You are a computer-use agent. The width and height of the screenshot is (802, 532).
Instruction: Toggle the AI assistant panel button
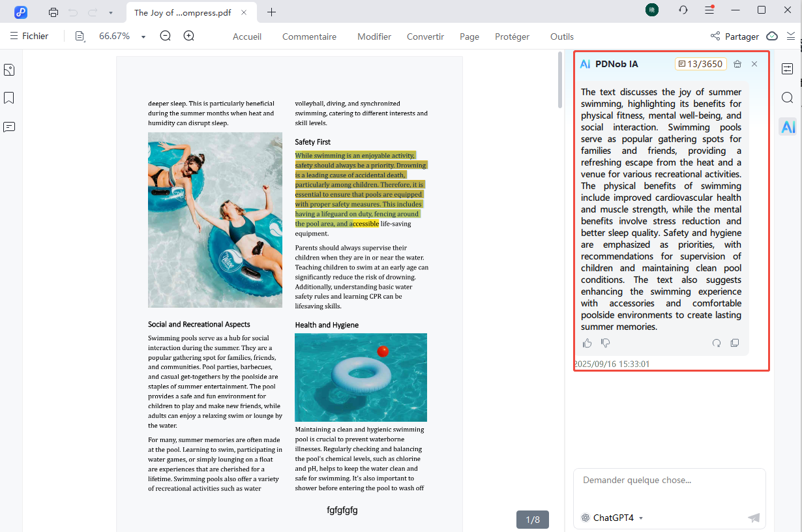tap(788, 126)
